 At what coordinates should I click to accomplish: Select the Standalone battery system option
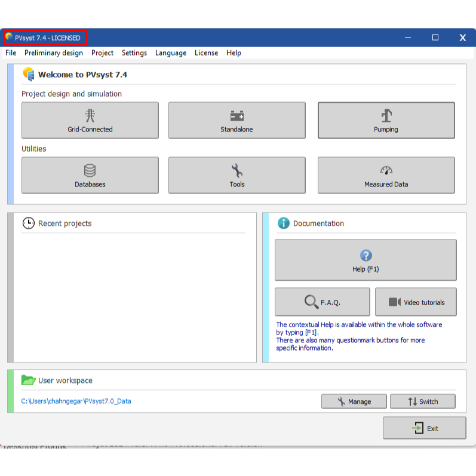(237, 121)
